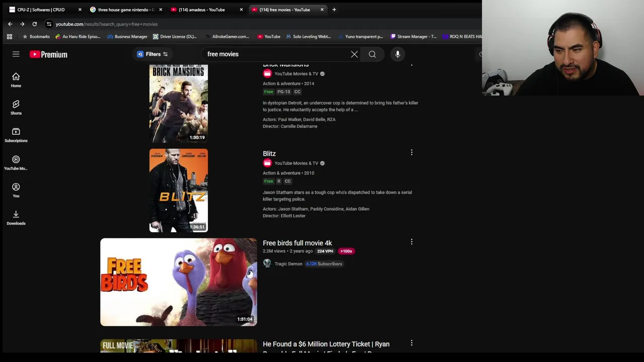Click Tragic Demon channel avatar

267,263
